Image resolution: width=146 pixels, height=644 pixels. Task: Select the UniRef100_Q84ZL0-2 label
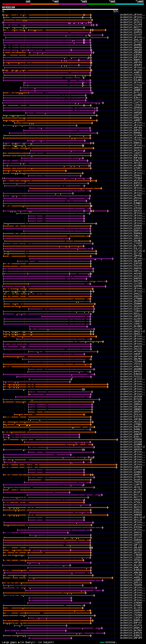[133, 331]
